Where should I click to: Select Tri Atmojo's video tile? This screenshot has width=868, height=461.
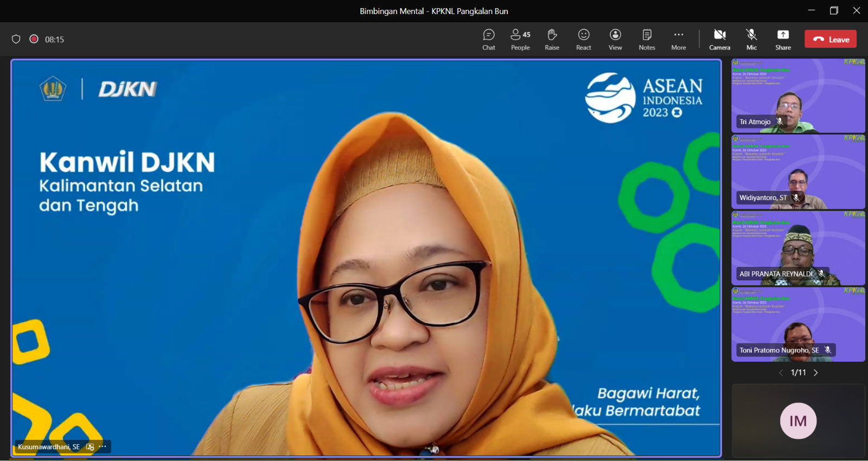click(x=798, y=95)
